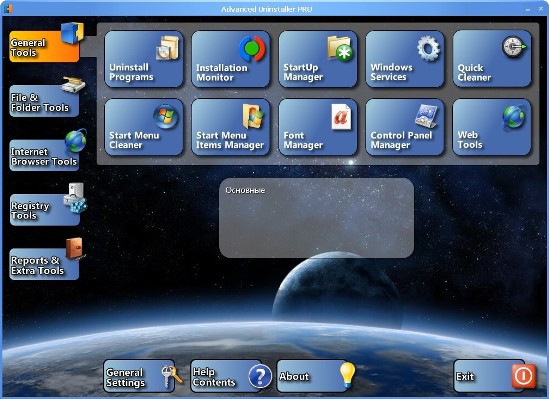This screenshot has height=399, width=549.
Task: Start the Quick Cleaner tool
Action: click(492, 59)
